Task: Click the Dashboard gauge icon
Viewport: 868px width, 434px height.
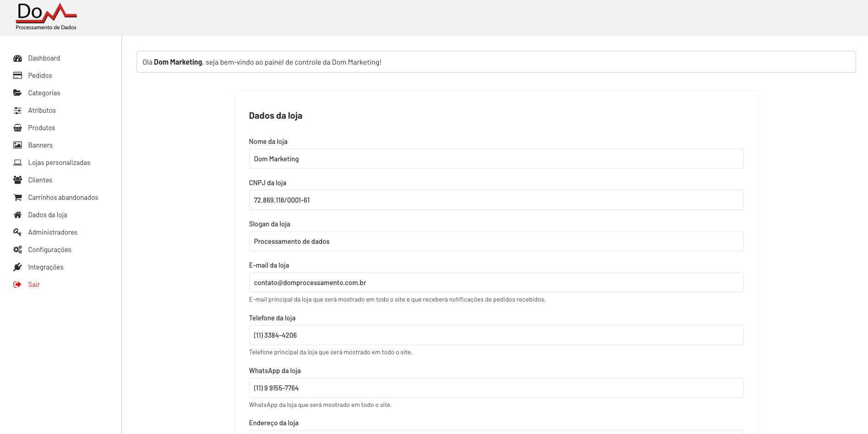Action: pos(17,58)
